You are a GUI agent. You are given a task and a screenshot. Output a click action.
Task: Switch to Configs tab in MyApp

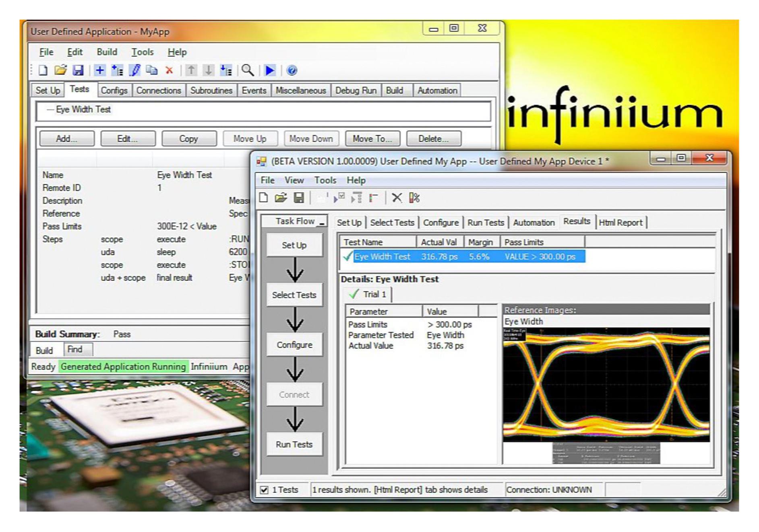click(114, 91)
